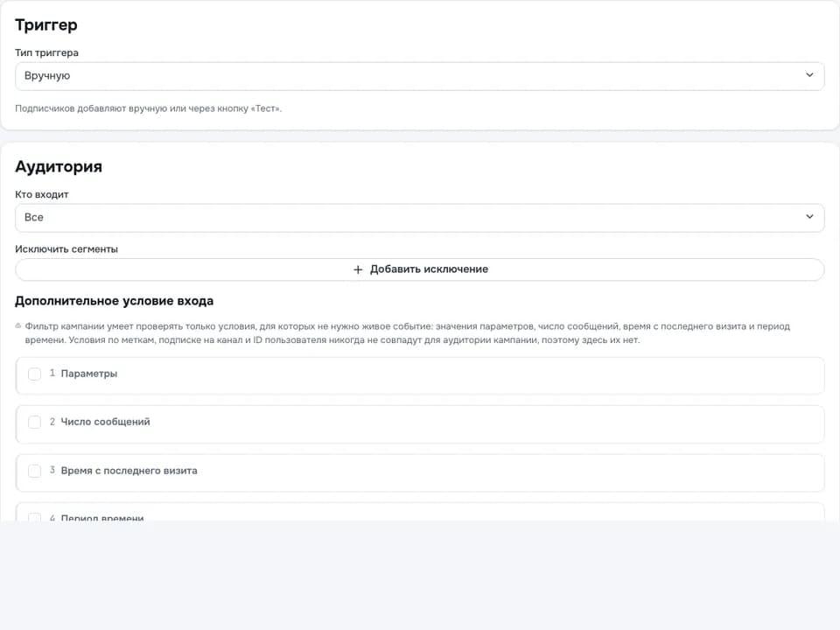The width and height of the screenshot is (840, 630).
Task: Click the hint text about кнопку «Тест»
Action: click(149, 108)
